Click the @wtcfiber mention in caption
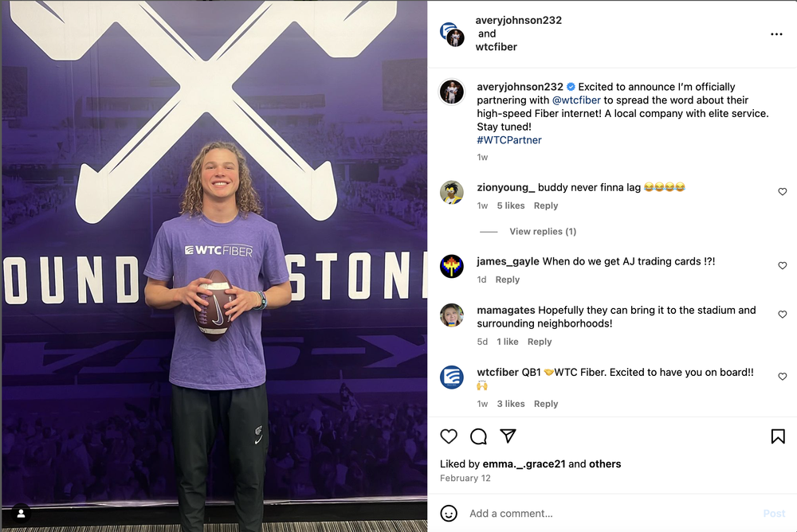Screen dimensions: 797x532 tap(576, 100)
